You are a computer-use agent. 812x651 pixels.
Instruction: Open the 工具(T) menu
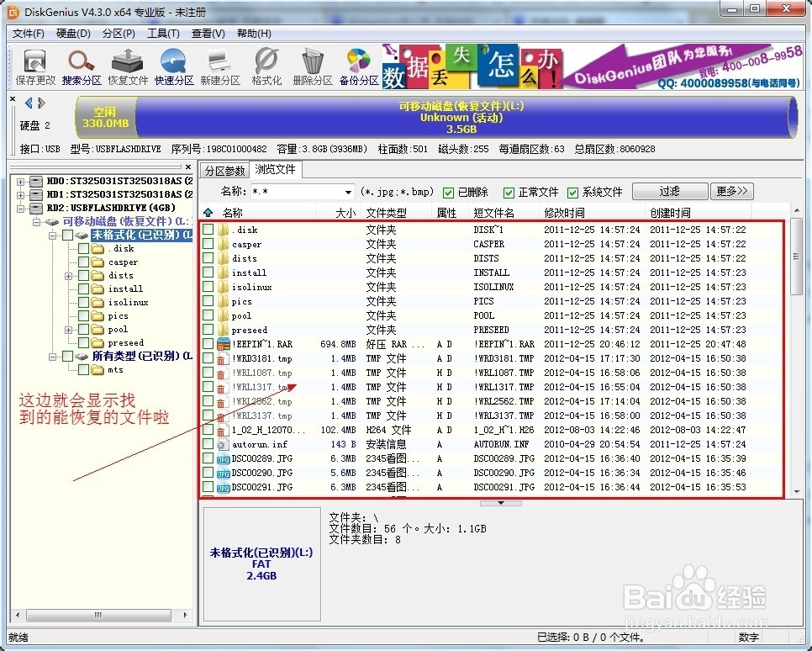pos(163,33)
